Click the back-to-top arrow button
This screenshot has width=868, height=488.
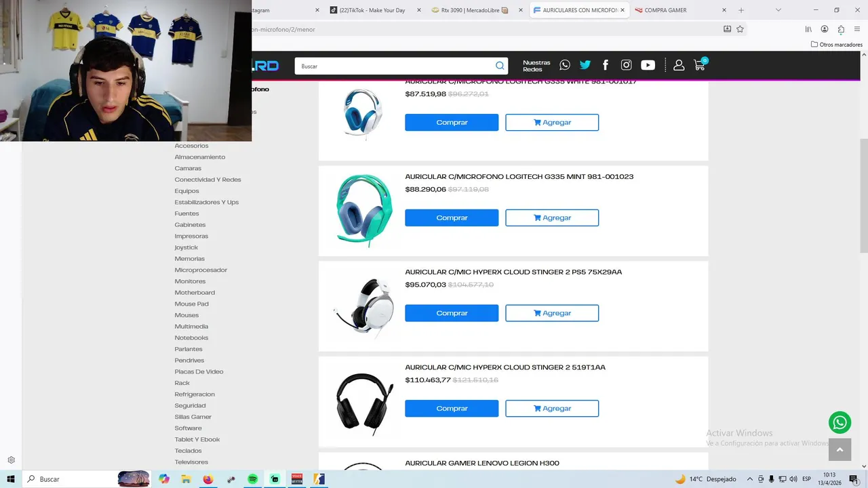click(x=840, y=449)
